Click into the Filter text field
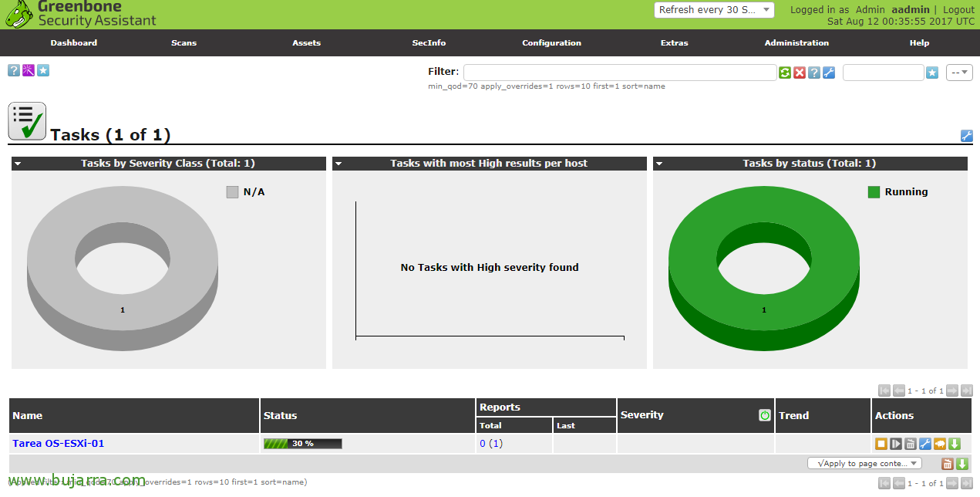The height and width of the screenshot is (497, 980). (x=619, y=73)
